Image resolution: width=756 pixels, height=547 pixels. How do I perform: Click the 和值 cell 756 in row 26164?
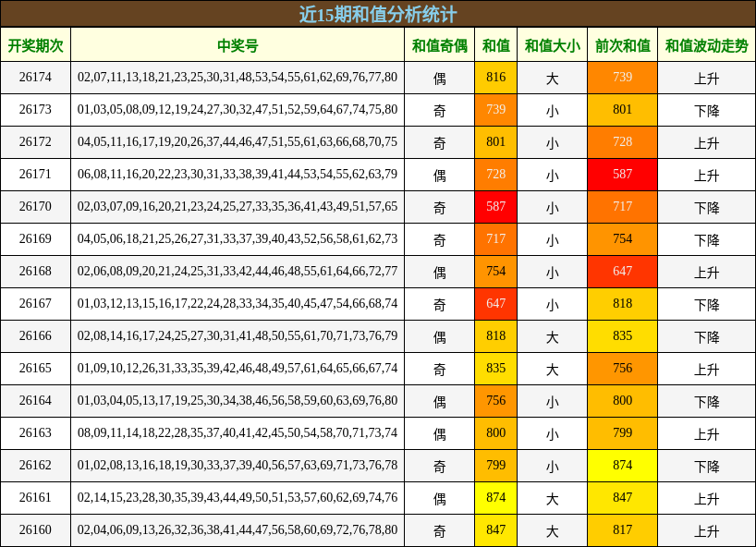pyautogui.click(x=496, y=401)
